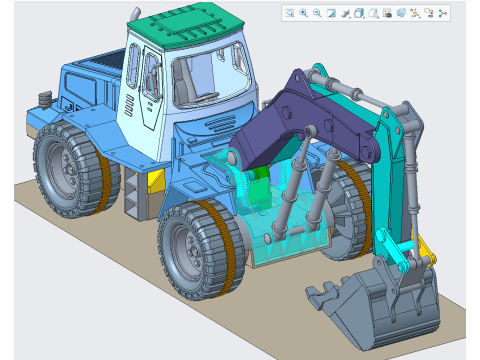Click the Zoom Out magnifier icon
Viewport: 480px width, 360px height.
point(317,13)
